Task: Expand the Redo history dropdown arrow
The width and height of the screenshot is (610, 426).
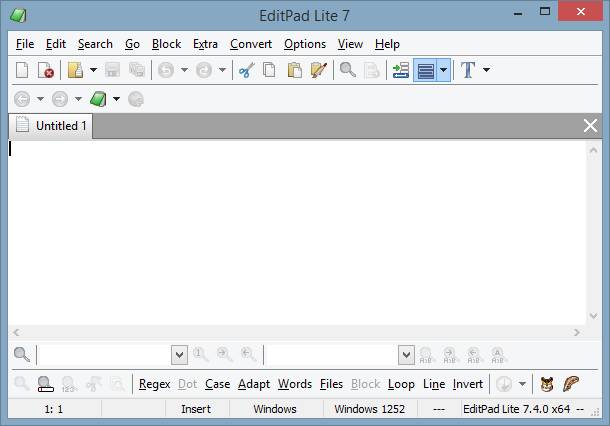Action: [x=222, y=70]
